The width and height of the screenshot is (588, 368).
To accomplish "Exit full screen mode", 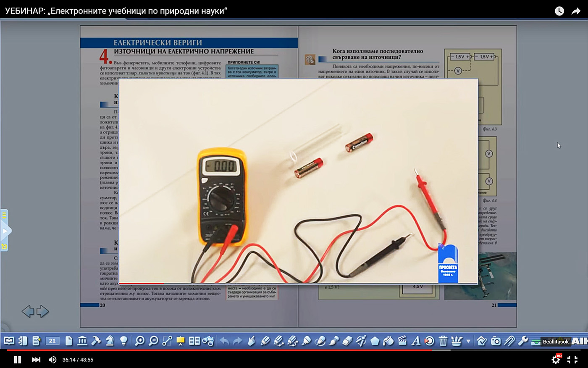I will pyautogui.click(x=572, y=360).
